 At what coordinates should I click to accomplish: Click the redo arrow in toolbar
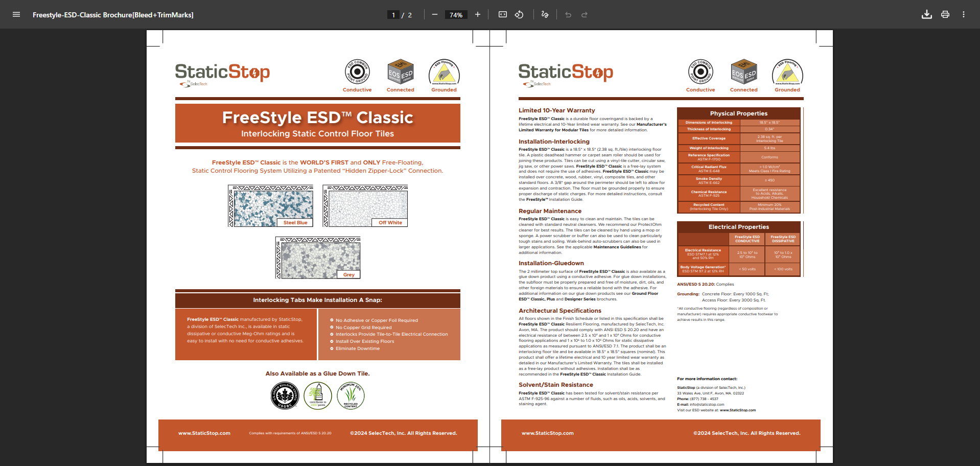coord(585,14)
